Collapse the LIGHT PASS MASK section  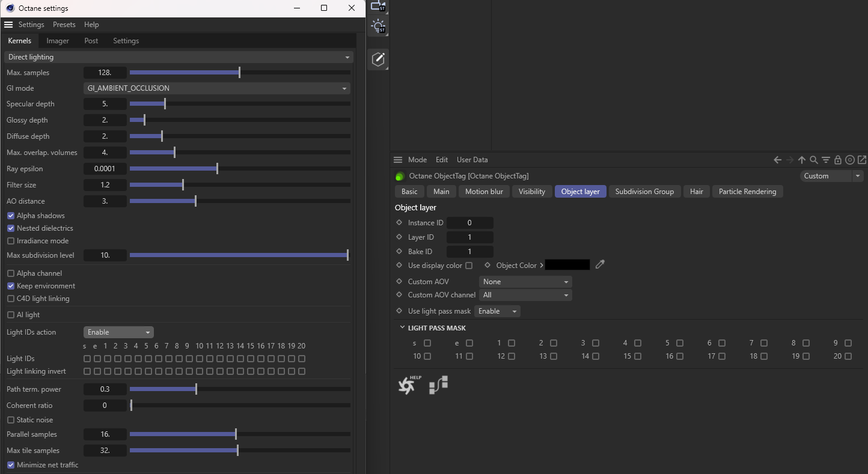pyautogui.click(x=402, y=328)
